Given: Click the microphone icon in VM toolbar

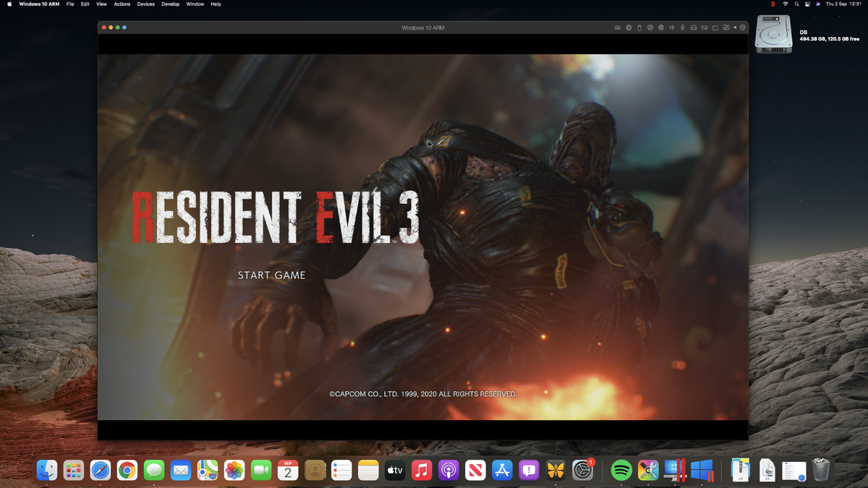Looking at the screenshot, I should point(683,27).
